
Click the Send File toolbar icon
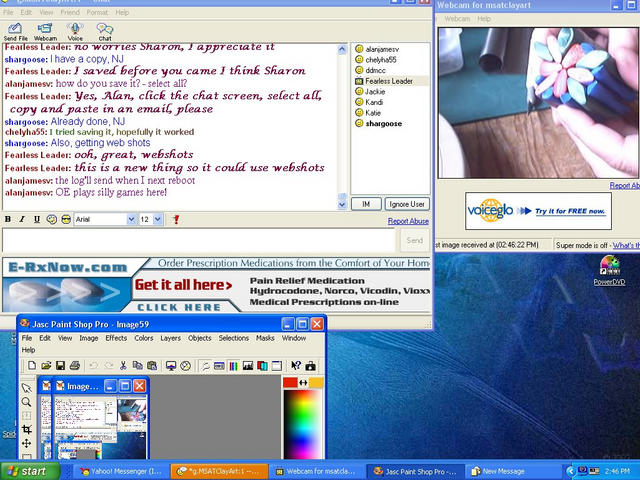(x=15, y=32)
